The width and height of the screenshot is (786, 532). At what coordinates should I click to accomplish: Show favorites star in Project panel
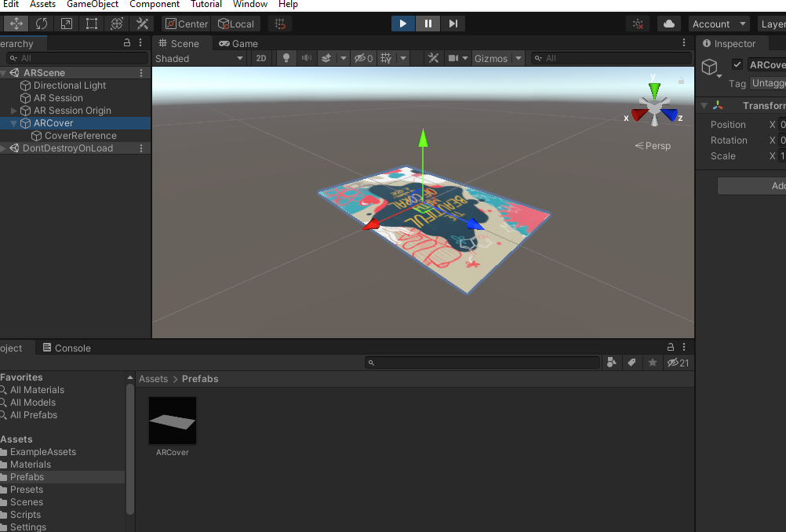(652, 363)
